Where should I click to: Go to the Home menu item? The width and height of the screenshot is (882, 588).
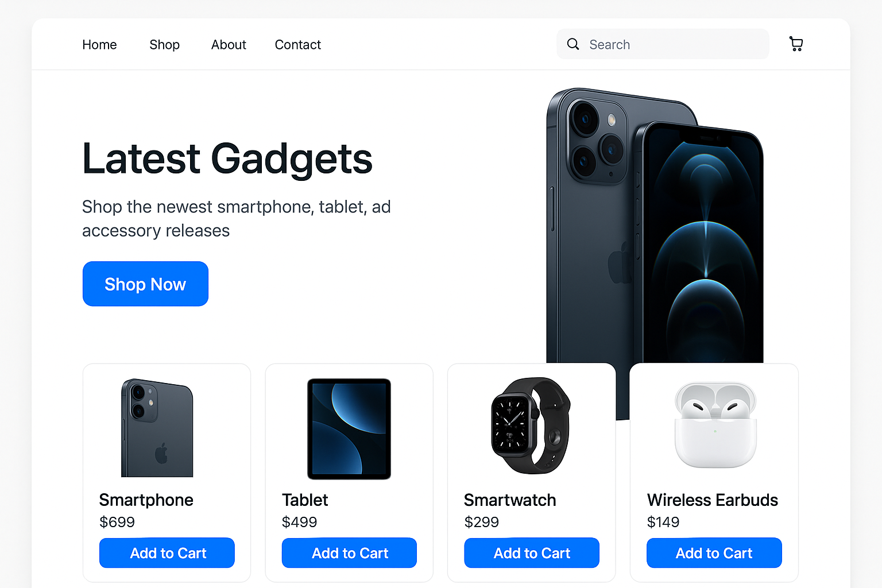(99, 45)
